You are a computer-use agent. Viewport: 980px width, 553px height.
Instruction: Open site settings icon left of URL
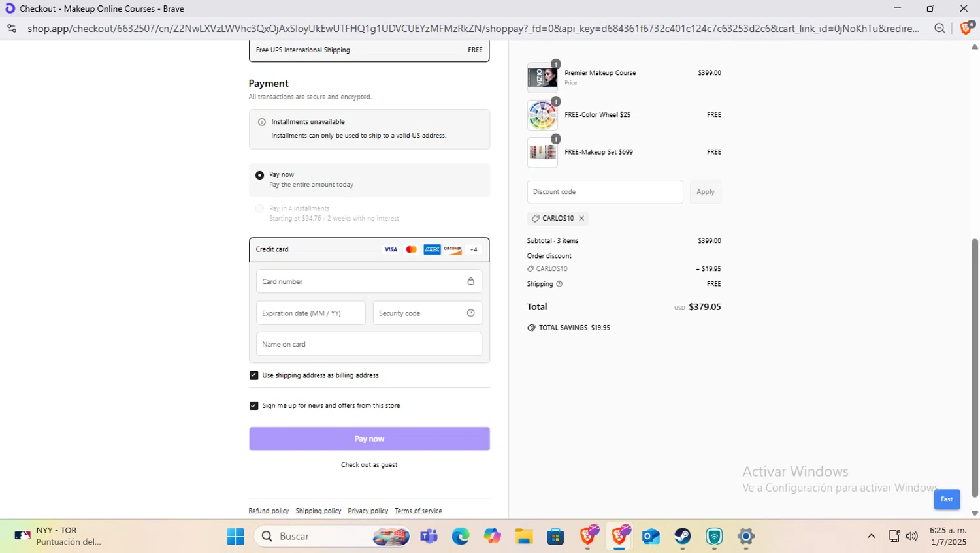(11, 28)
